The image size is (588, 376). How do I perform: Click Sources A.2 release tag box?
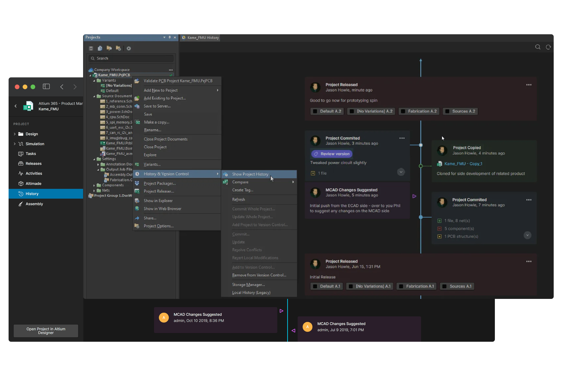click(x=460, y=111)
